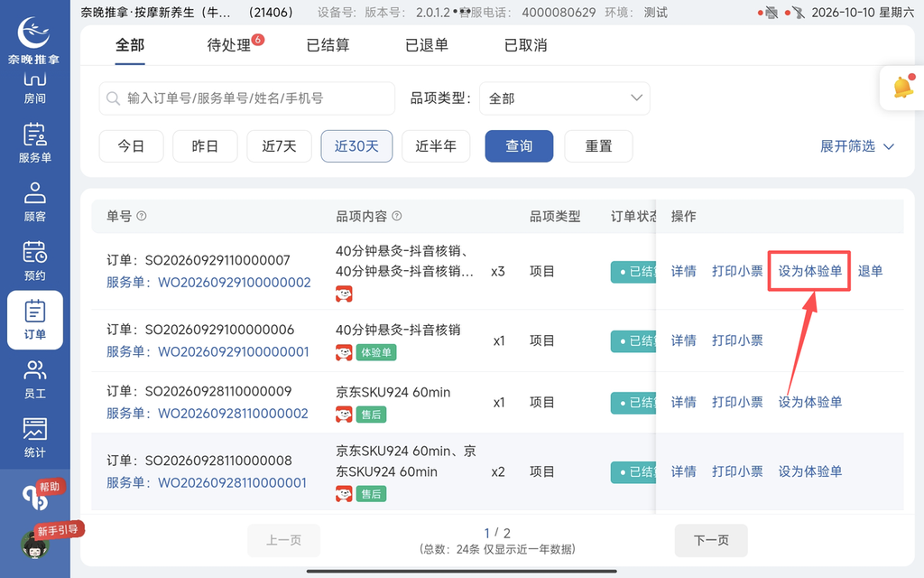The image size is (924, 578).
Task: Switch to the 已取消 tab
Action: (526, 45)
